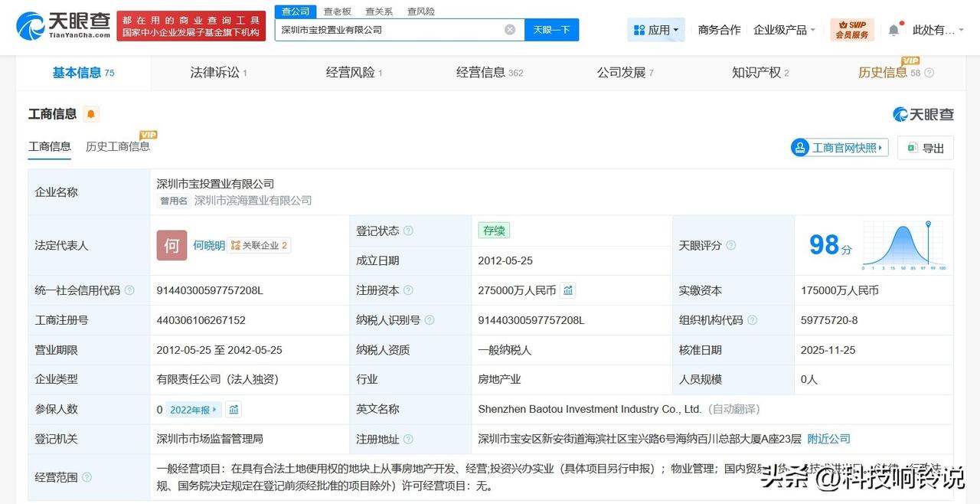Viewport: 980px width, 504px height.
Task: Open the 应用 dropdown menu
Action: point(656,30)
